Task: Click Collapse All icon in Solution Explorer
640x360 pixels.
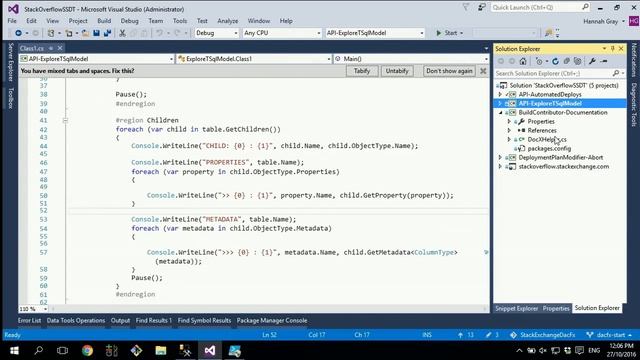Action: (567, 61)
